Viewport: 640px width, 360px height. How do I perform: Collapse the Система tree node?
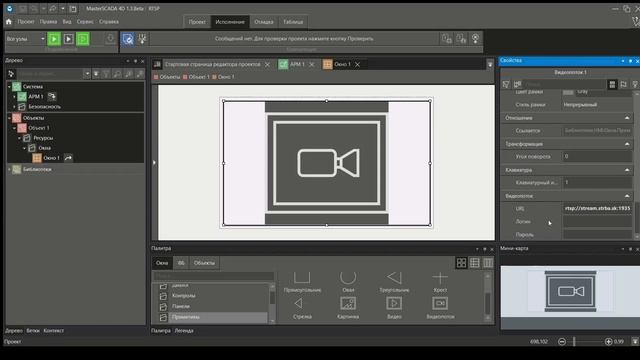[9, 87]
